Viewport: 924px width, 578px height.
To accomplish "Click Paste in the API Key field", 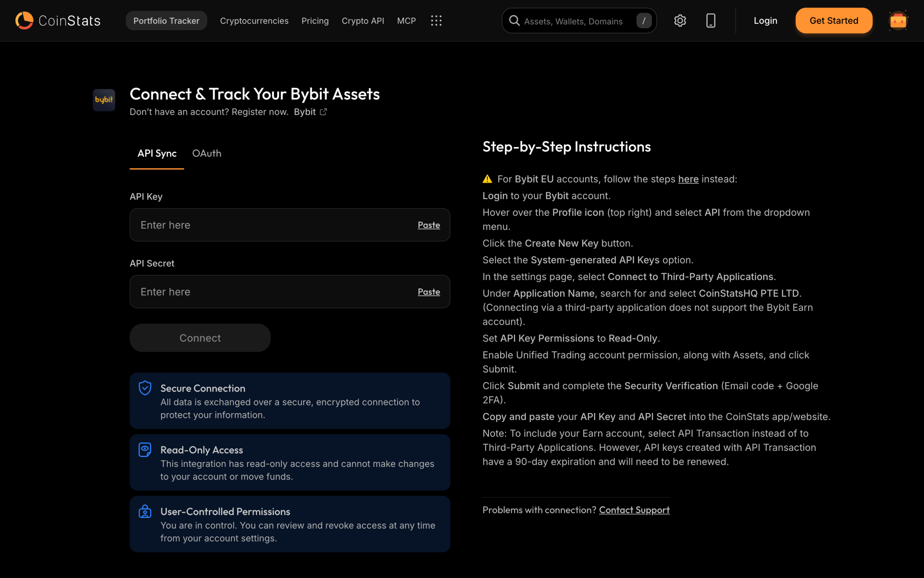I will 429,225.
